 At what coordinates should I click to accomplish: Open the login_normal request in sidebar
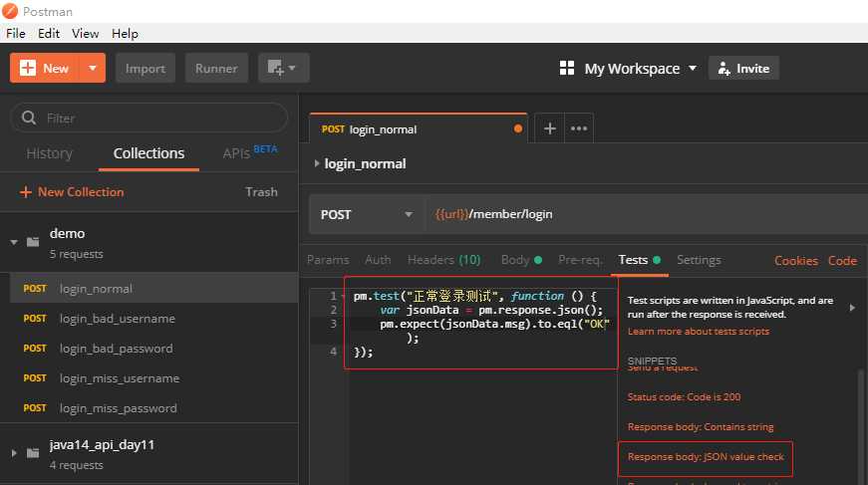(x=153, y=288)
